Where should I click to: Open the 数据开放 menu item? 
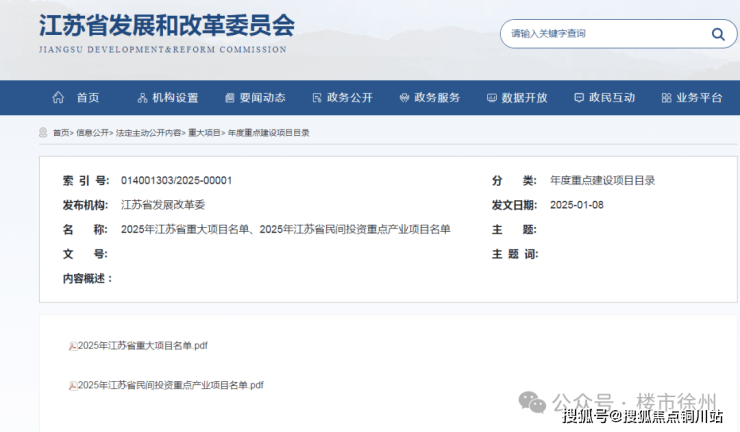click(x=524, y=98)
